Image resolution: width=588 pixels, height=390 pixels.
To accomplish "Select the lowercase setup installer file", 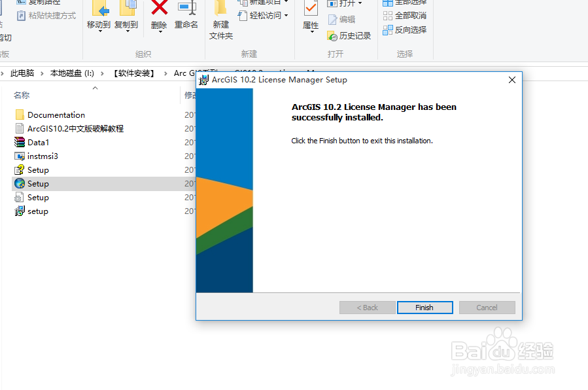I will [31, 211].
